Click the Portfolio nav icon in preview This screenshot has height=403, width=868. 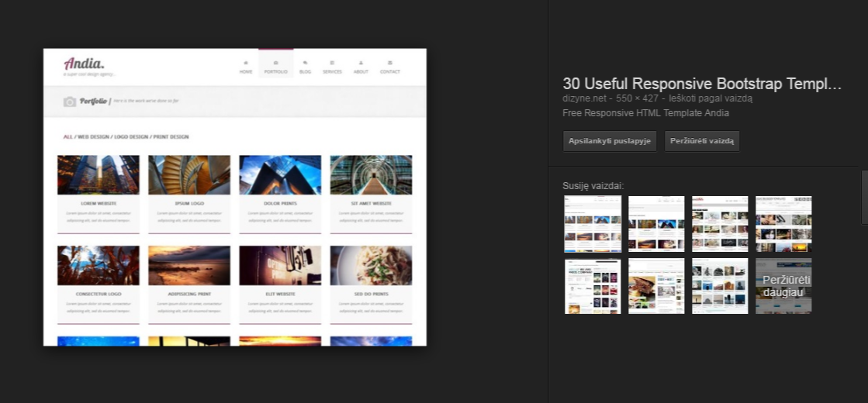click(x=275, y=63)
